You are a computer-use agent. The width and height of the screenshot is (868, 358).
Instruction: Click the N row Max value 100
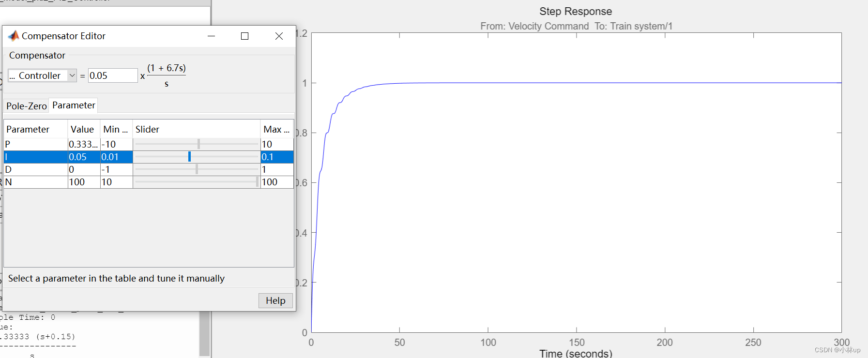277,182
